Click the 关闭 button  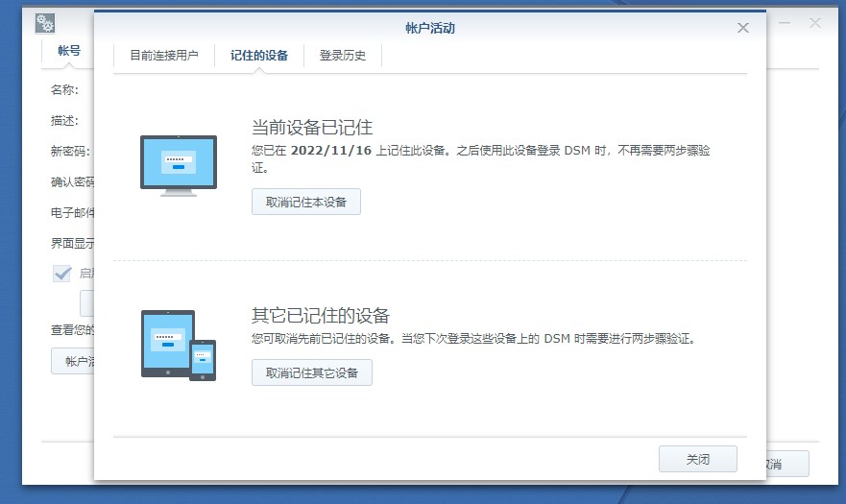point(697,459)
